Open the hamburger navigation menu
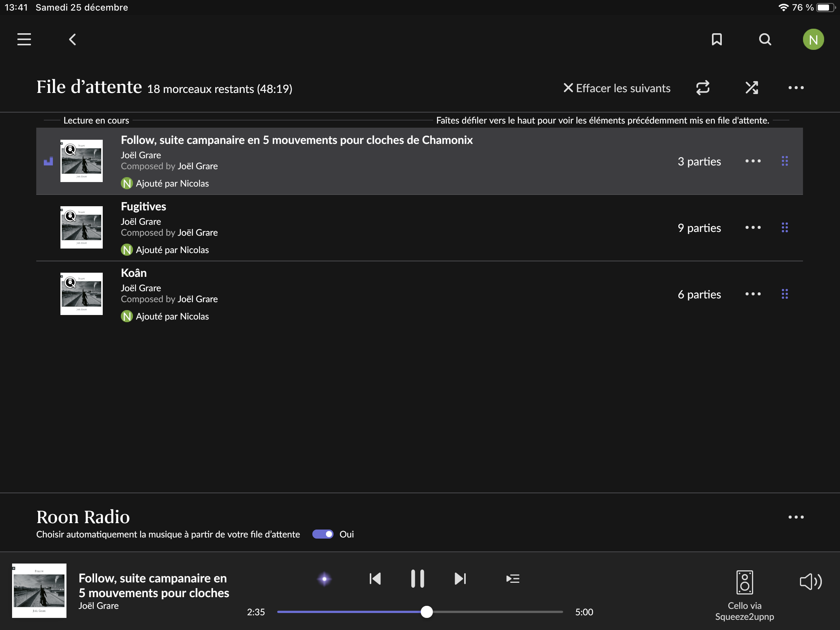The image size is (840, 630). [24, 40]
